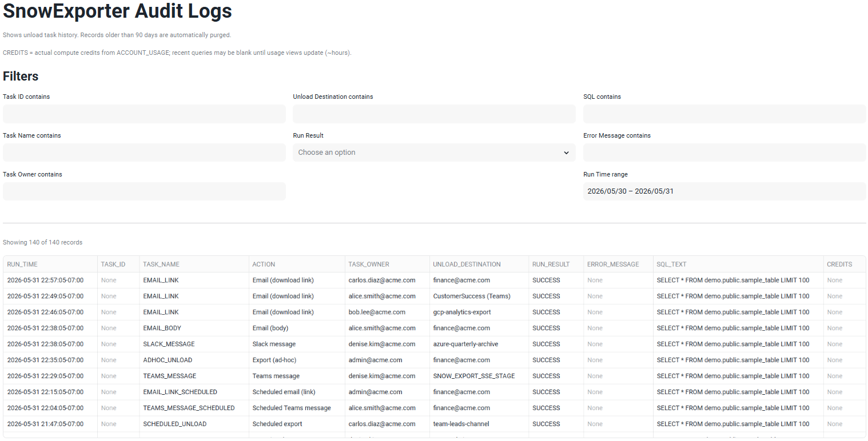Viewport: 868px width, 441px height.
Task: Open the Run Result dropdown
Action: pyautogui.click(x=434, y=153)
